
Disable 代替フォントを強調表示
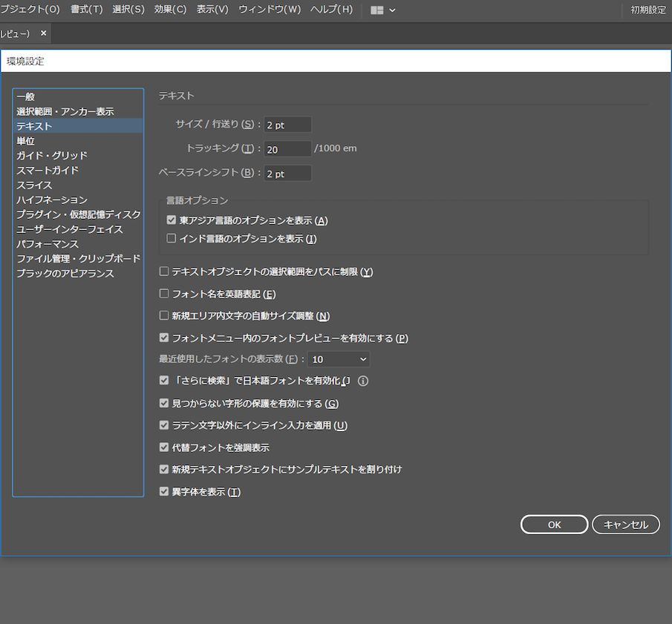click(164, 447)
